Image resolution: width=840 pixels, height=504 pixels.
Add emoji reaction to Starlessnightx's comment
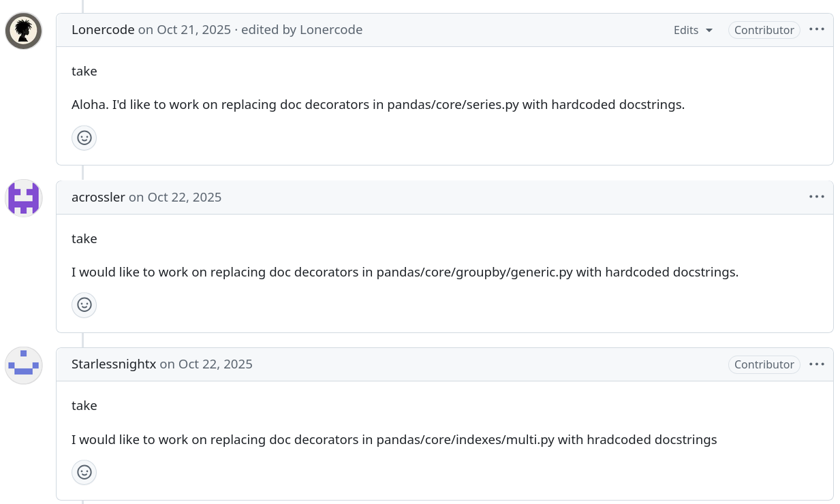[84, 472]
